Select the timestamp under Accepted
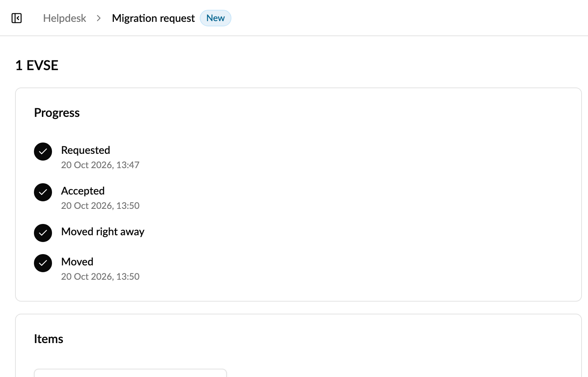Viewport: 588px width, 377px height. coord(100,206)
